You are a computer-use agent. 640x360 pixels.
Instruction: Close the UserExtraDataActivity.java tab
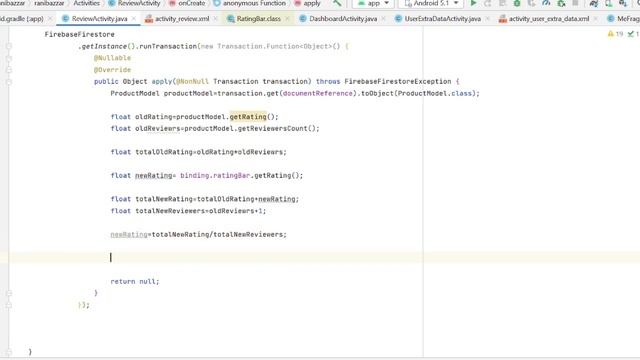[487, 19]
